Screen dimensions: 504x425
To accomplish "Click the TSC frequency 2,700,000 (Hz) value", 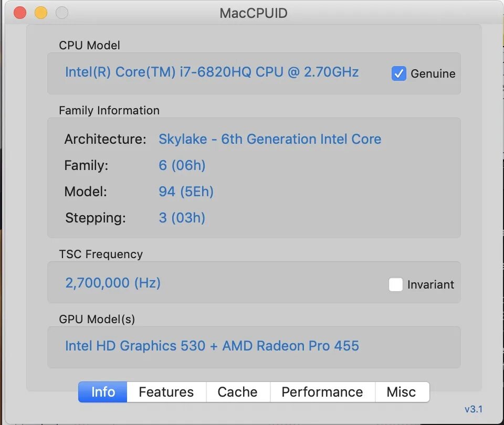I will 113,283.
